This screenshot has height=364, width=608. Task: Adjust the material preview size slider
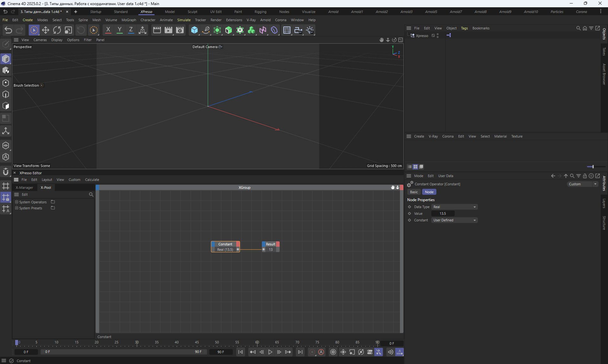592,167
